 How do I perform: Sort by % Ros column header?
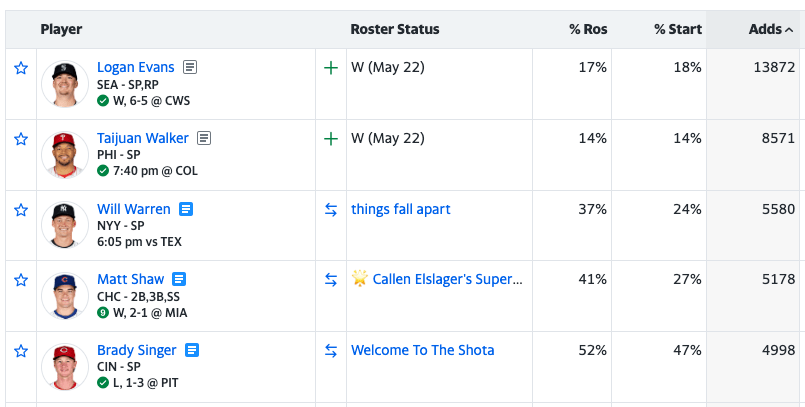(x=588, y=30)
